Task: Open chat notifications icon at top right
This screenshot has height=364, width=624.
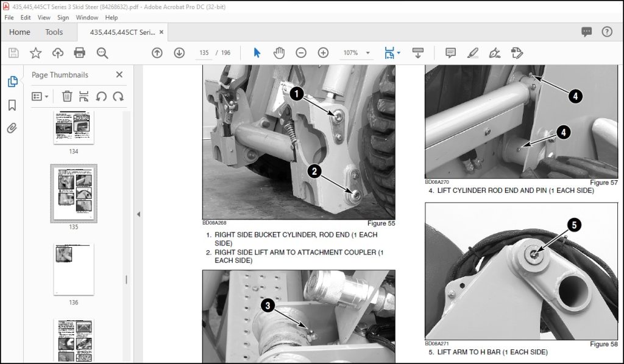Action: 587,32
